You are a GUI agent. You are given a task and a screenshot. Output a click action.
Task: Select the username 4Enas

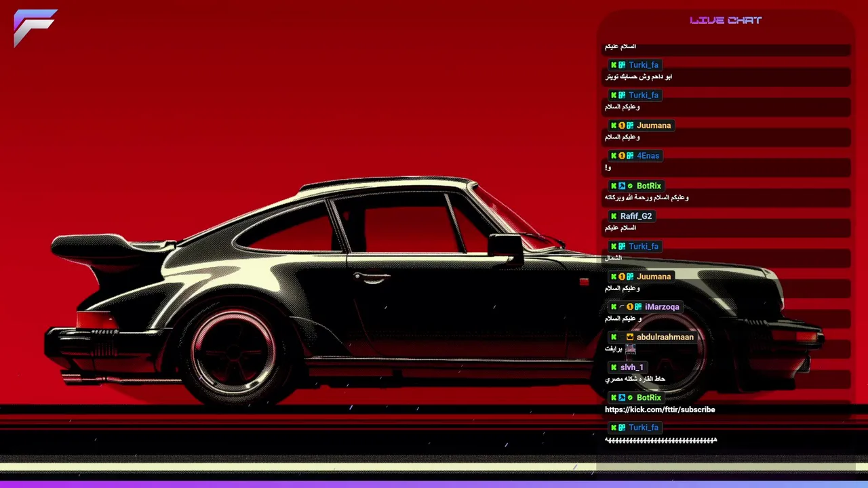[648, 156]
